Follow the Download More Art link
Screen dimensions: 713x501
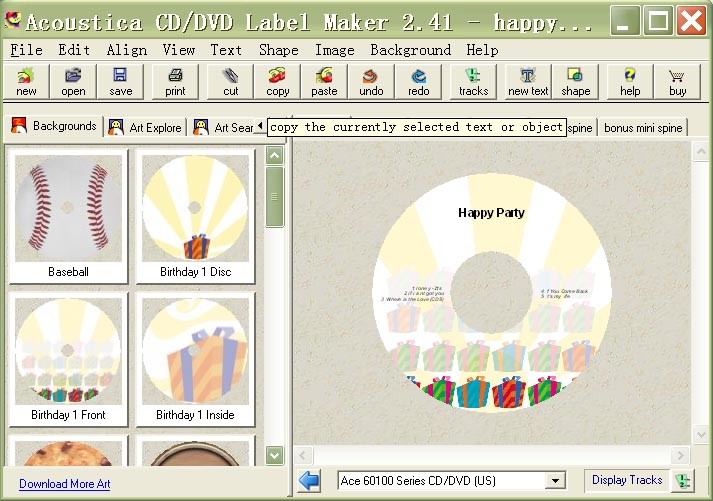coord(64,484)
